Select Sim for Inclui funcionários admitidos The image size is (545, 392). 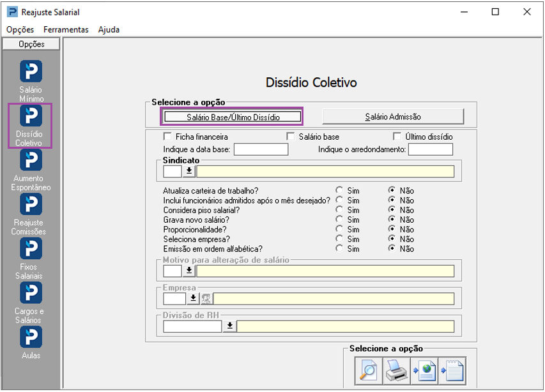click(x=339, y=200)
